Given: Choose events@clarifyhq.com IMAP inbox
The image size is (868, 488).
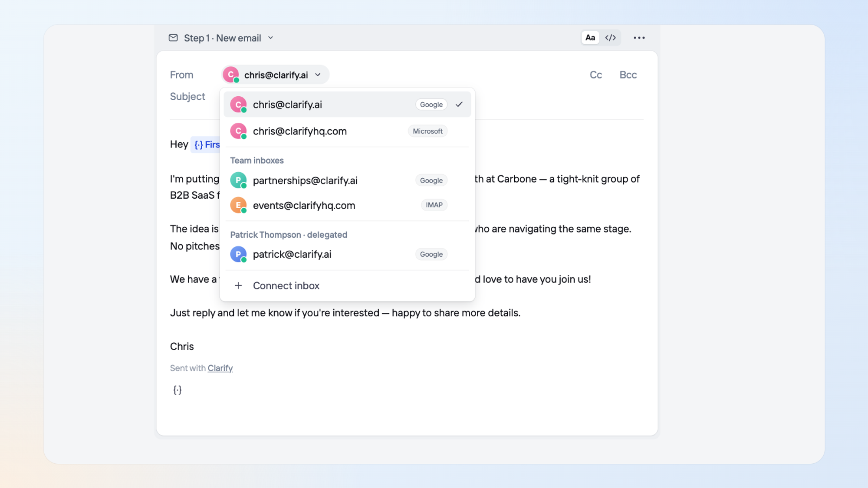Looking at the screenshot, I should point(347,205).
